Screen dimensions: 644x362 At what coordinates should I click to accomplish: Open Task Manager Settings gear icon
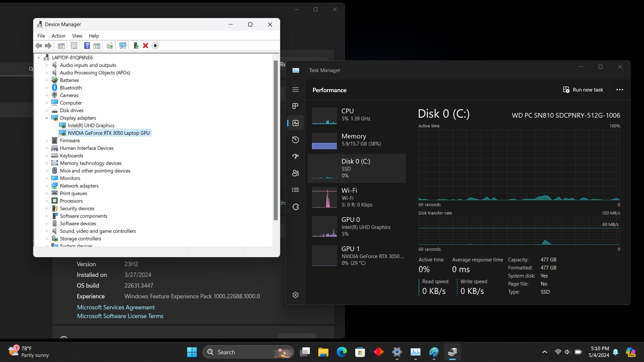pyautogui.click(x=296, y=295)
